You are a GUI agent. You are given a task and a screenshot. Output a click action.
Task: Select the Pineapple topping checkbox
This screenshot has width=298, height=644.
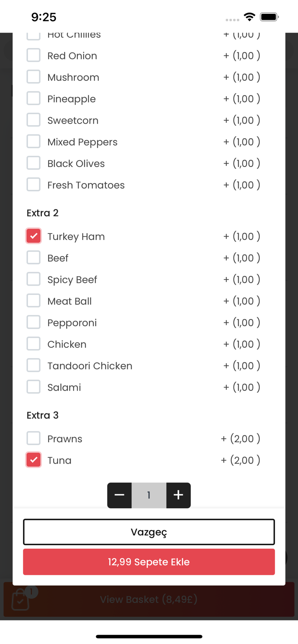[34, 98]
